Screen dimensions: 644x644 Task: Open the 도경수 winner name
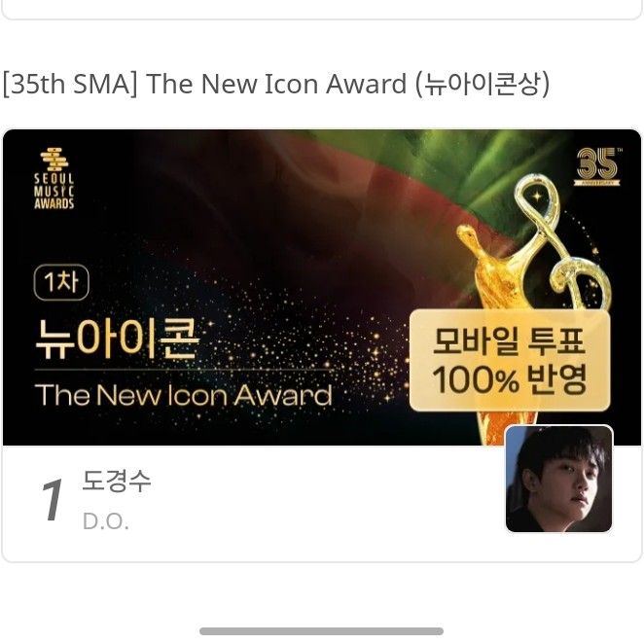tap(117, 481)
